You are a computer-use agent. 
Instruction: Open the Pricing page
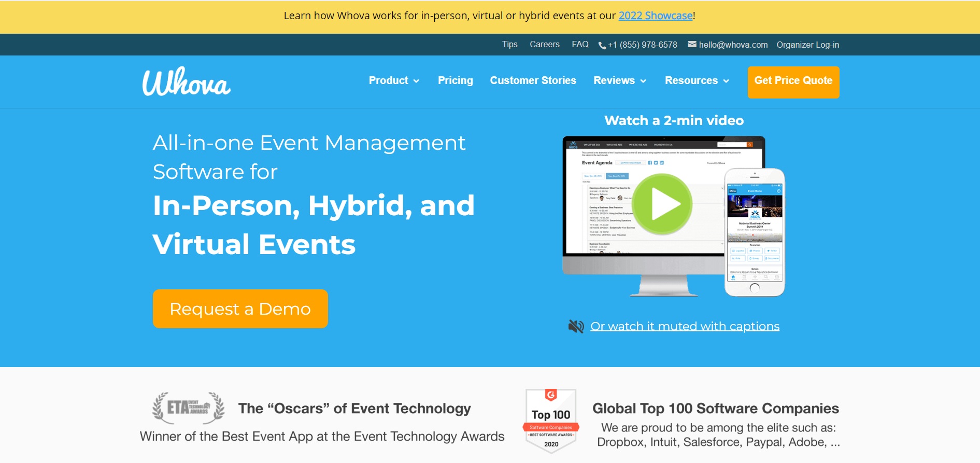pyautogui.click(x=455, y=80)
